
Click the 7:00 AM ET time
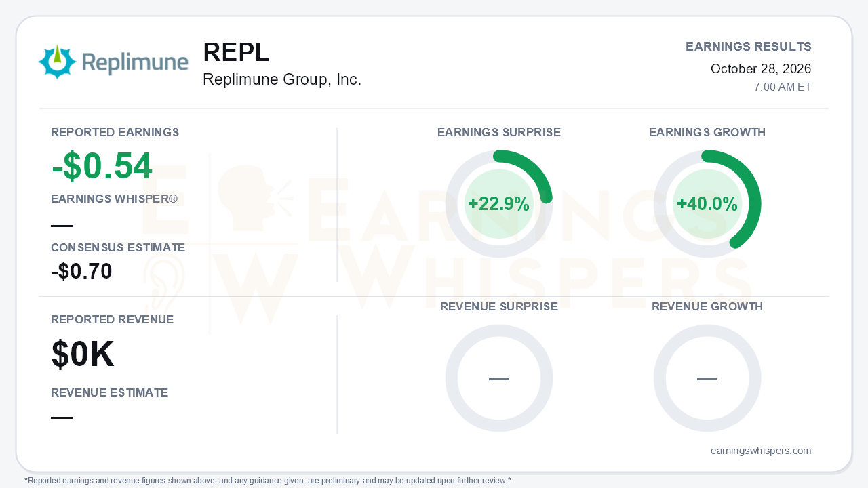[783, 87]
